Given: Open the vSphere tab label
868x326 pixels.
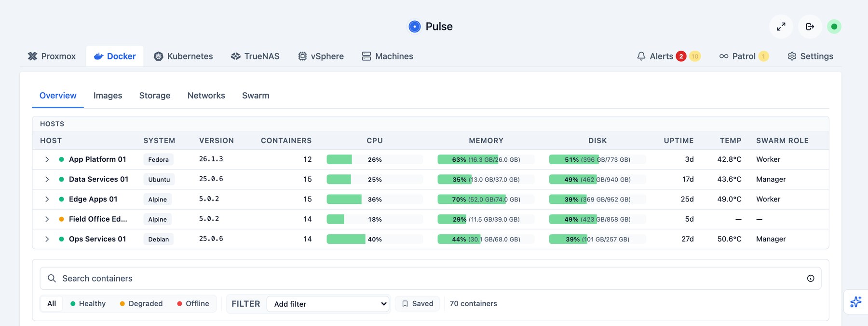Looking at the screenshot, I should tap(327, 57).
